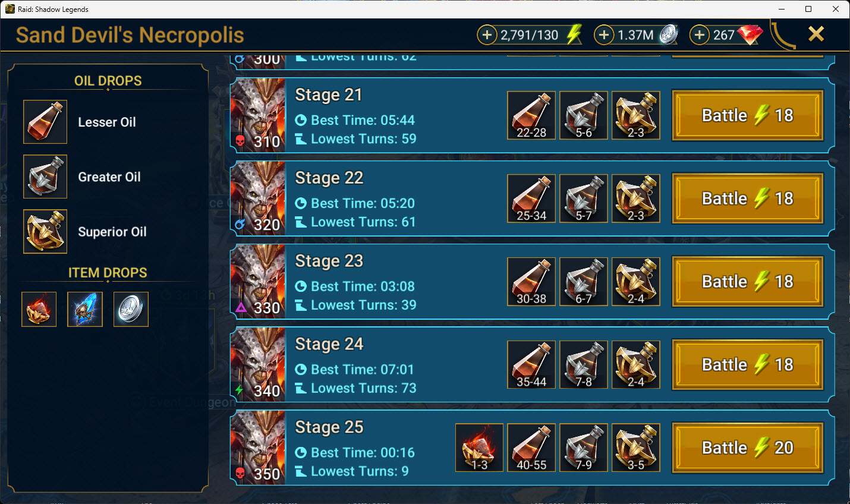
Task: Add silver using plus beside 1.37M
Action: coord(604,35)
